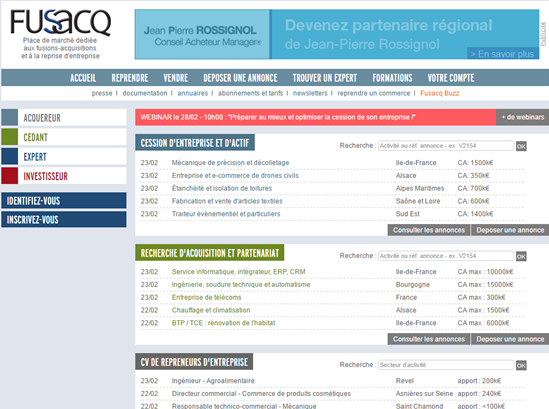
Task: Click the Acquereur blue color square
Action: [x=10, y=117]
